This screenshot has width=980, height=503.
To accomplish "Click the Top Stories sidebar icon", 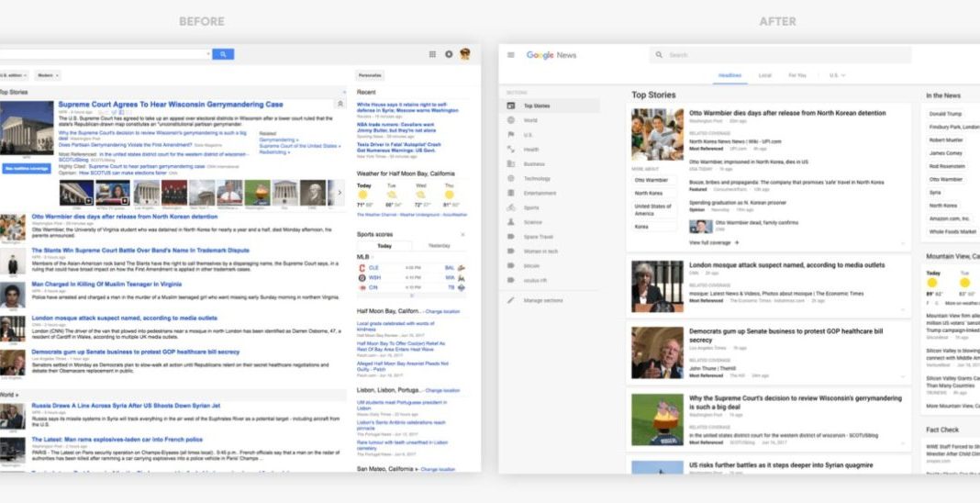I will point(510,106).
